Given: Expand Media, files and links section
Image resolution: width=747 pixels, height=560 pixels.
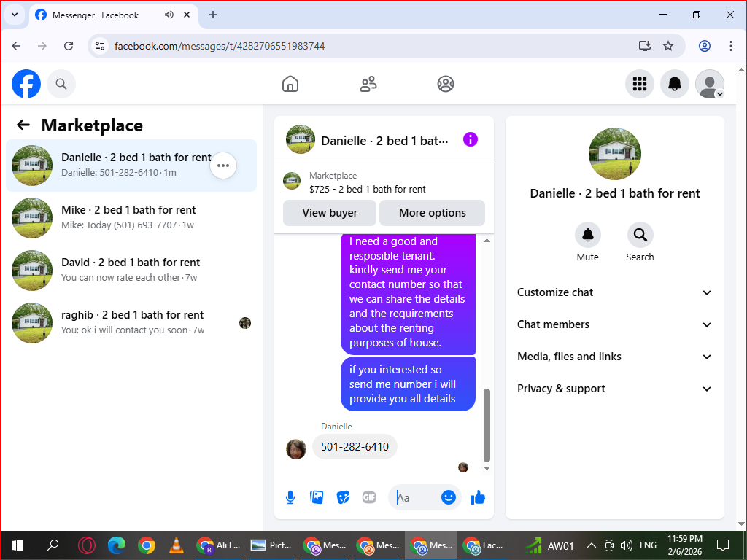Looking at the screenshot, I should tap(614, 357).
